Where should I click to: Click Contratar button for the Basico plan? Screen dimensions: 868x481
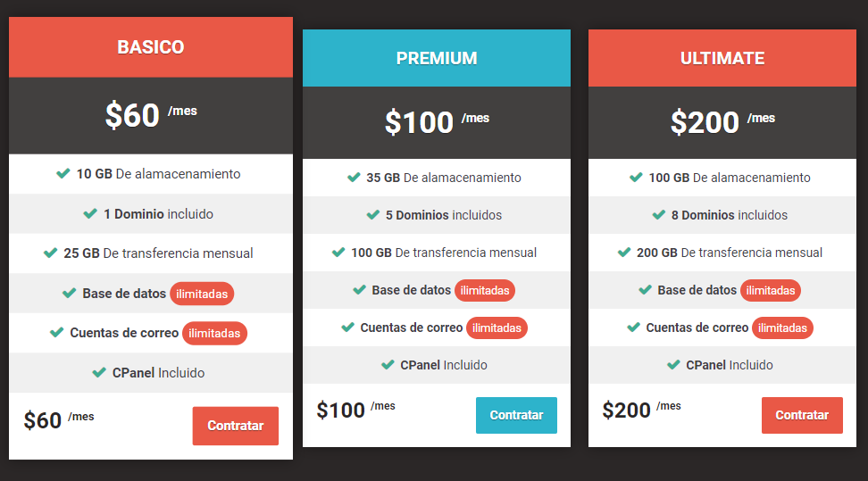coord(235,426)
